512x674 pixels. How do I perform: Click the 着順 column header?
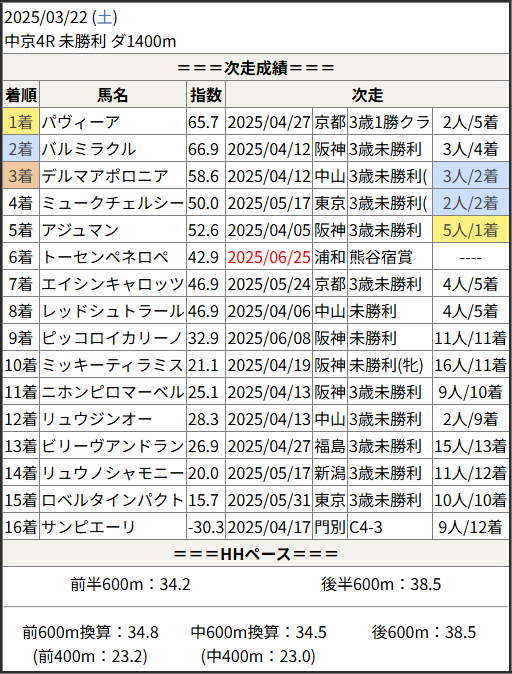point(21,95)
